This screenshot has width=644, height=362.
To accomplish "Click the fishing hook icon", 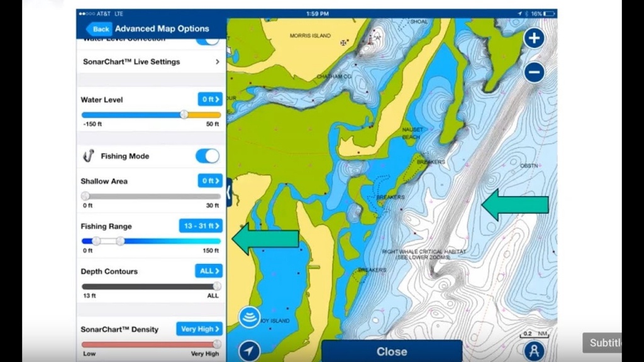I will click(89, 156).
